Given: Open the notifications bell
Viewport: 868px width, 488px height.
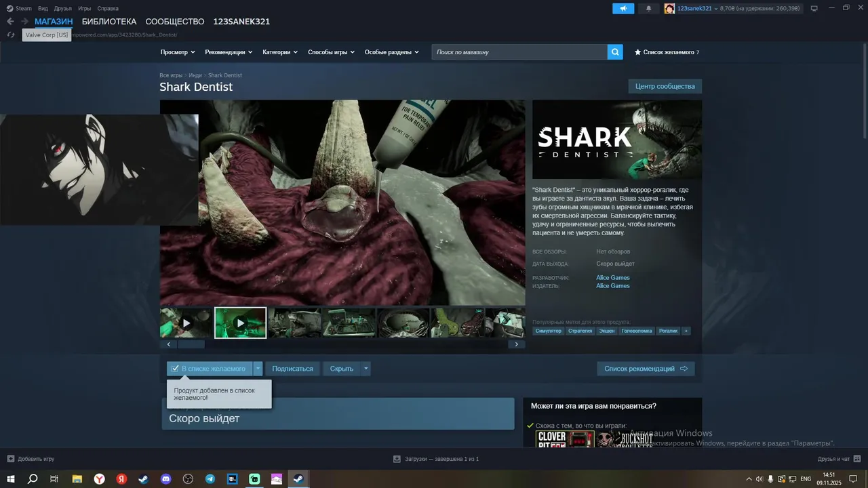Looking at the screenshot, I should (648, 8).
